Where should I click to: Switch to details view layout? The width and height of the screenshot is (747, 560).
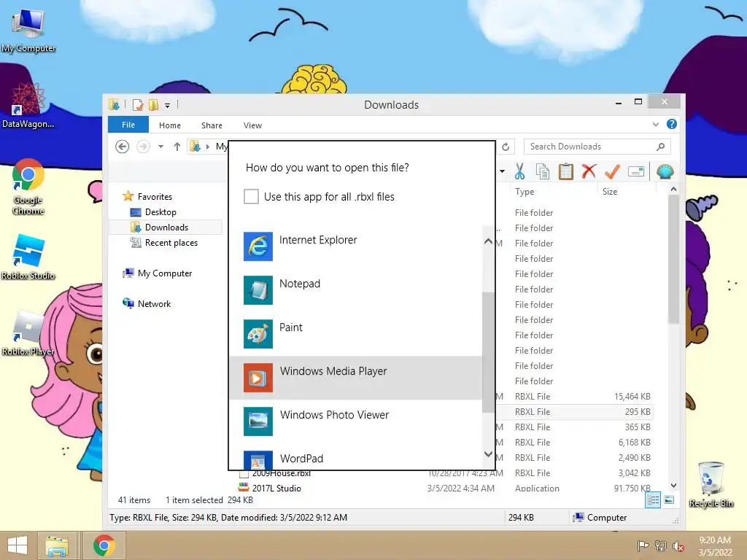click(x=653, y=500)
